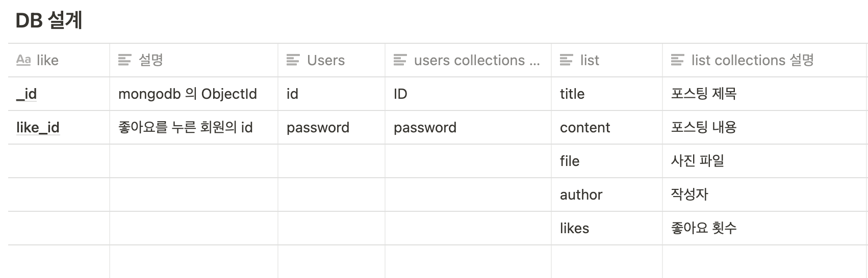Click the text icon beside users collections header

[x=400, y=60]
